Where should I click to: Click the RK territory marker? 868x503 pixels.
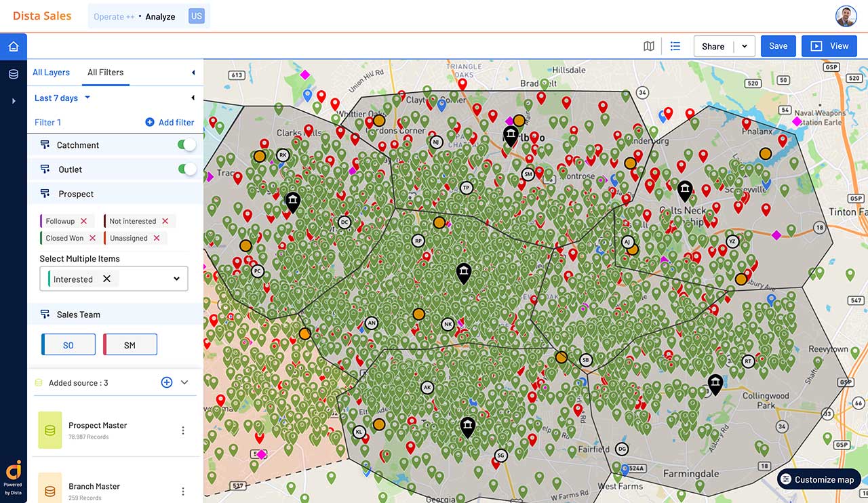coord(283,155)
